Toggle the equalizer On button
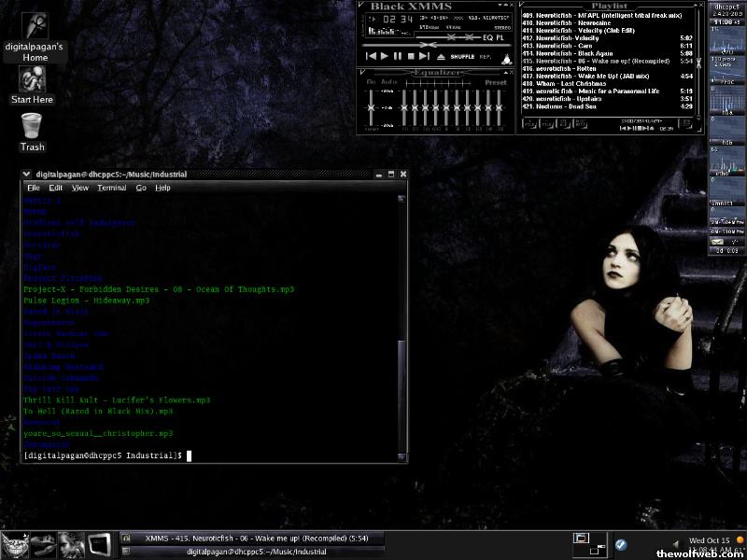The height and width of the screenshot is (560, 747). coord(371,82)
